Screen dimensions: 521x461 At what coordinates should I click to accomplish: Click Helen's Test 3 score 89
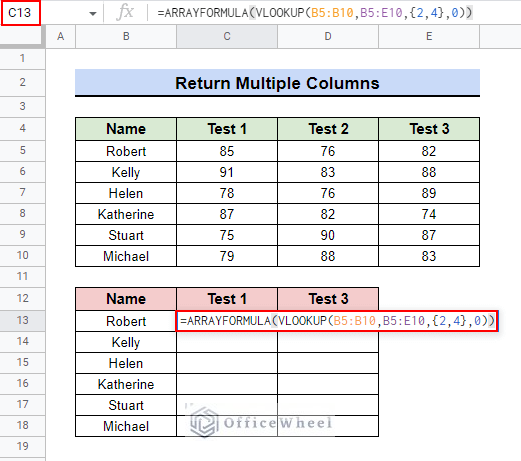pyautogui.click(x=429, y=193)
